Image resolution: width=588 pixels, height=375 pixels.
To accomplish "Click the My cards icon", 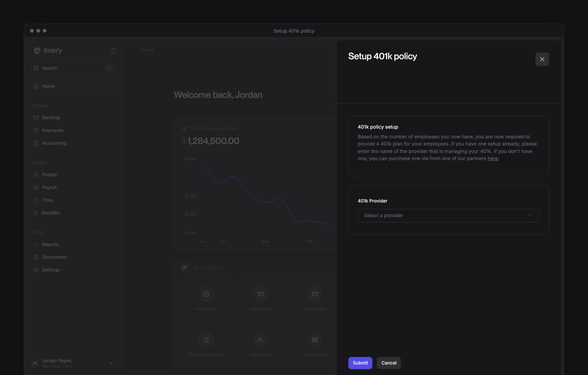I will 261,294.
